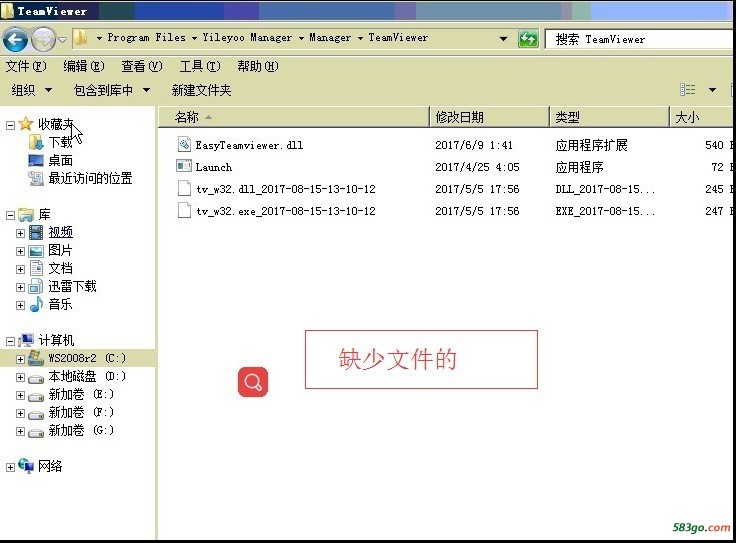
Task: Click type cell 应用程序扩展
Action: click(591, 145)
